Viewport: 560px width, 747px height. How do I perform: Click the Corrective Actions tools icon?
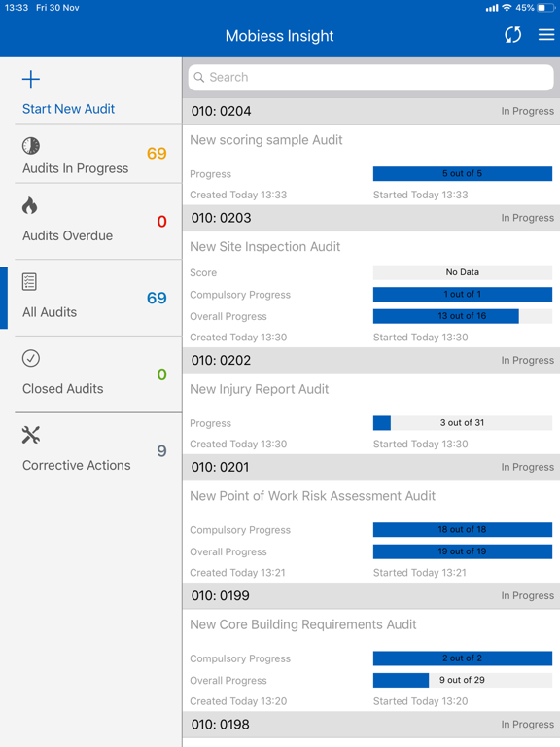point(31,435)
